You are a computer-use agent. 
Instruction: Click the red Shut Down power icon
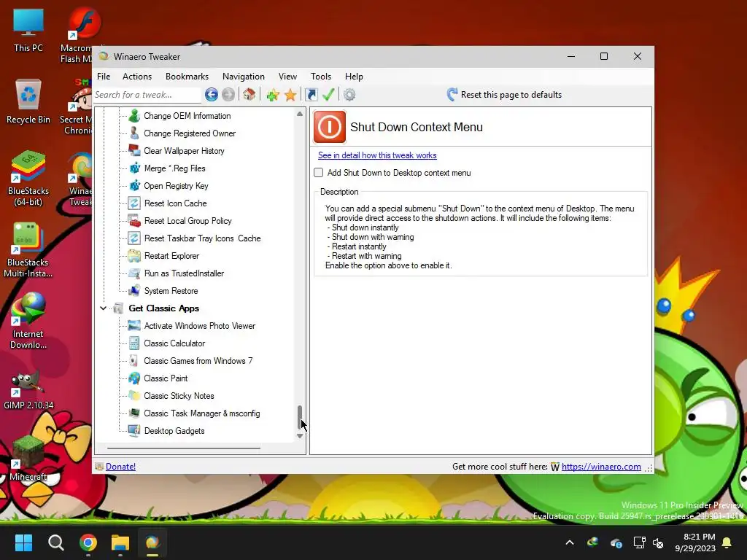[x=330, y=127]
